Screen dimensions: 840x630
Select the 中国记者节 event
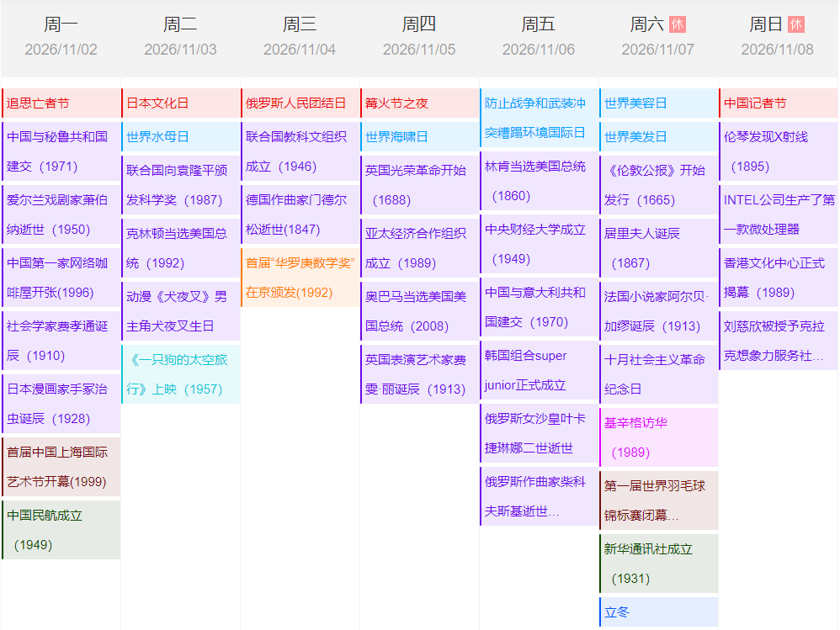779,103
